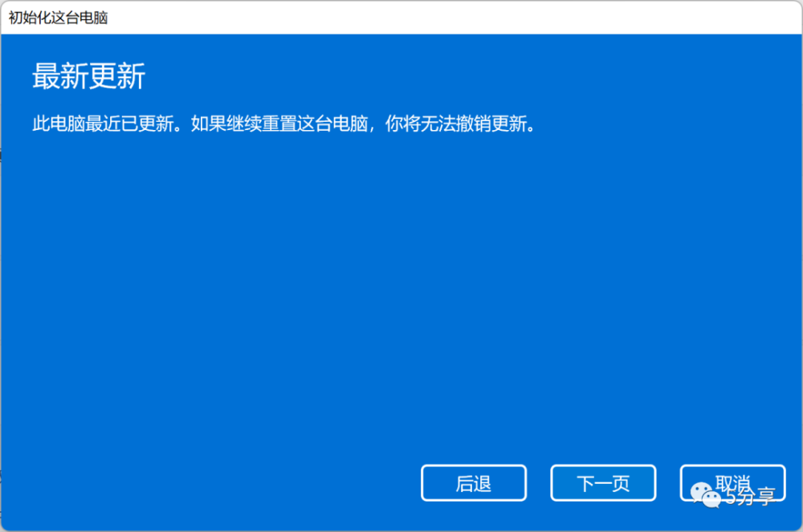Click 取消 to abort the reset
The width and height of the screenshot is (803, 532).
point(733,483)
